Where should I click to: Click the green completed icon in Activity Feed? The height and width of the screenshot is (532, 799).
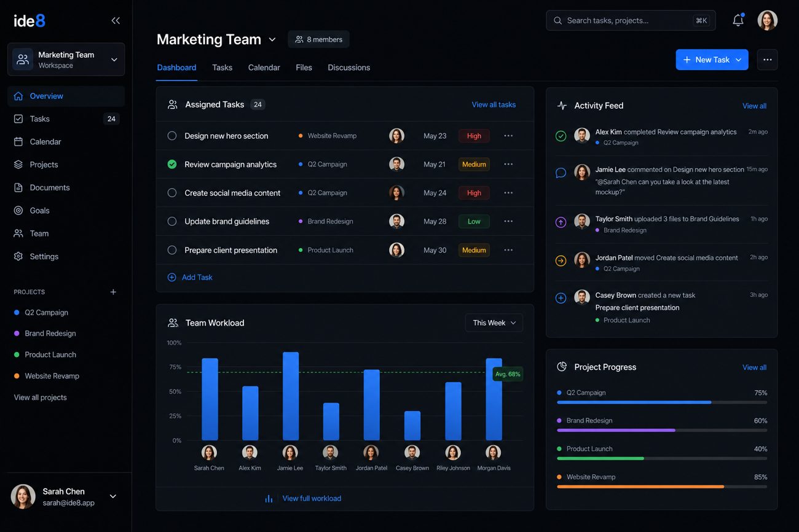561,136
